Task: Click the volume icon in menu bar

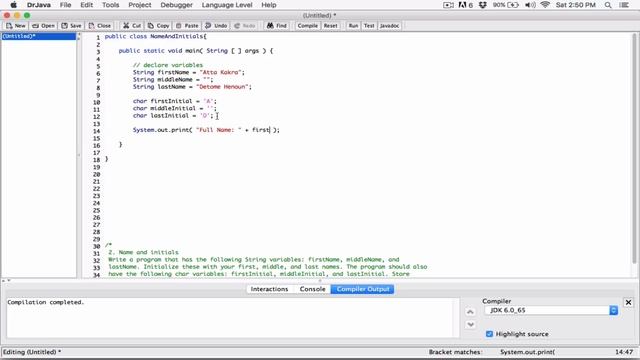Action: point(530,5)
